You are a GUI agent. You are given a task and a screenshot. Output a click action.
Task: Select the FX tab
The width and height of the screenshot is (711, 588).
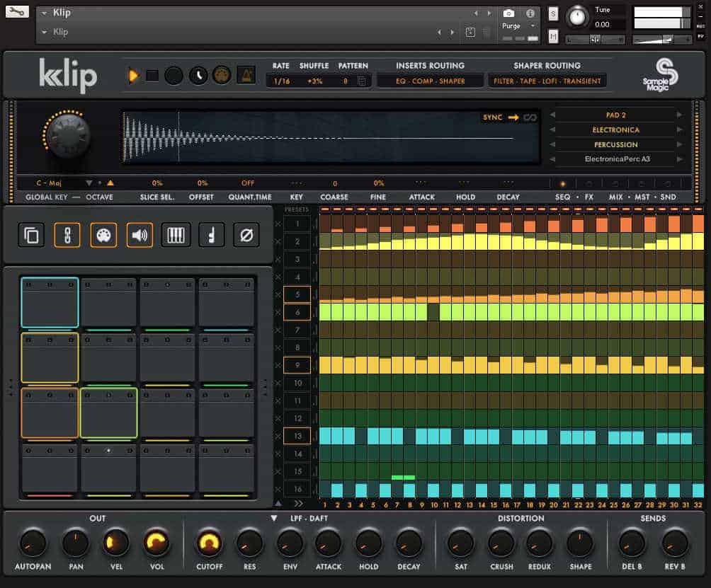588,197
